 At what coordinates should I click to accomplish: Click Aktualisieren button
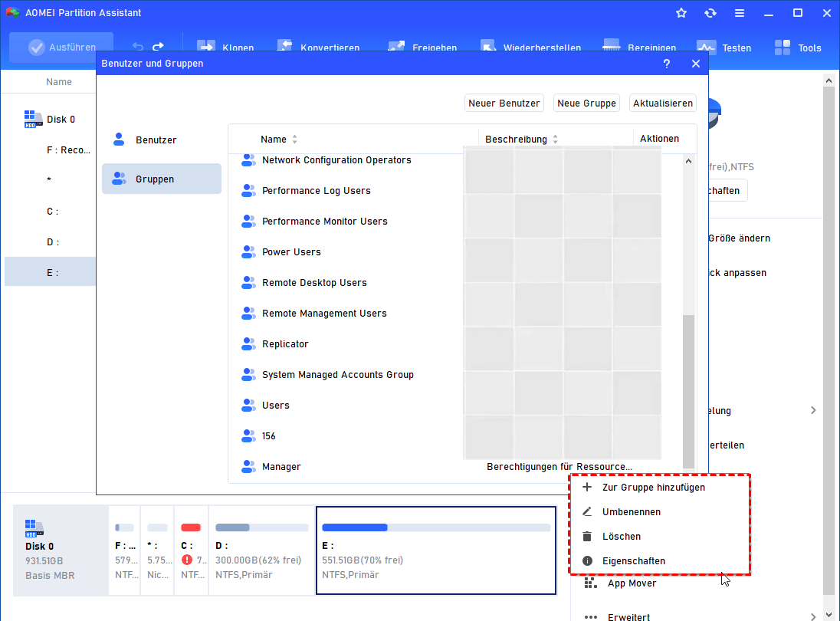[663, 103]
